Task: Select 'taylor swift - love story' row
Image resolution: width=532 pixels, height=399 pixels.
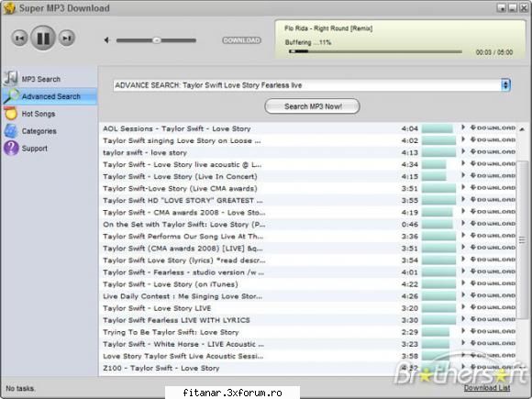Action: click(x=308, y=152)
